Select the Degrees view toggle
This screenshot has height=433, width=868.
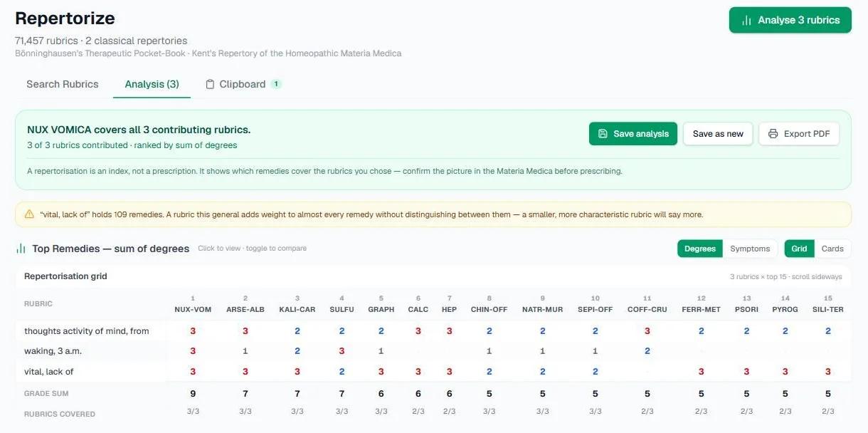pyautogui.click(x=700, y=249)
